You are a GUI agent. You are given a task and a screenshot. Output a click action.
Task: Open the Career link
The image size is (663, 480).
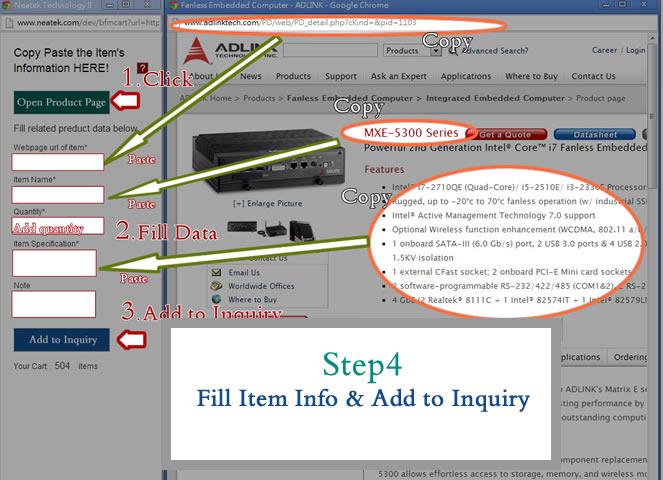coord(604,50)
